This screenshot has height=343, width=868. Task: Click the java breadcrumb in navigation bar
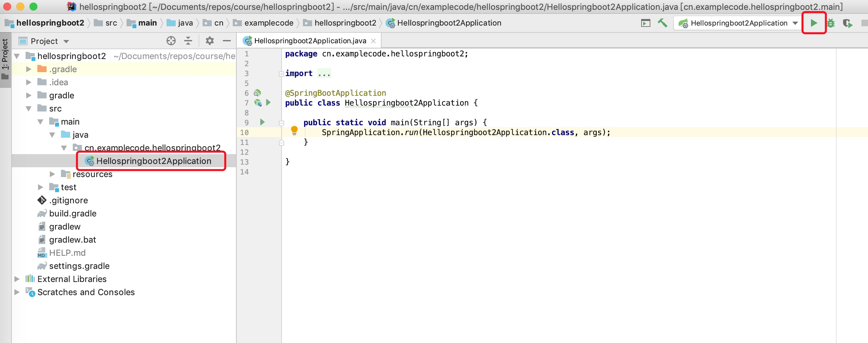[x=180, y=23]
